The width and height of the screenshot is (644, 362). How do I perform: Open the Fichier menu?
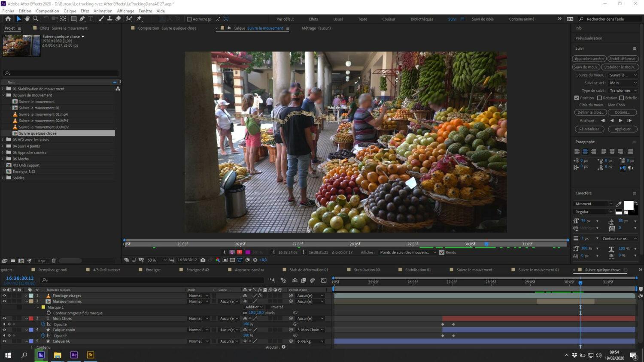point(8,11)
